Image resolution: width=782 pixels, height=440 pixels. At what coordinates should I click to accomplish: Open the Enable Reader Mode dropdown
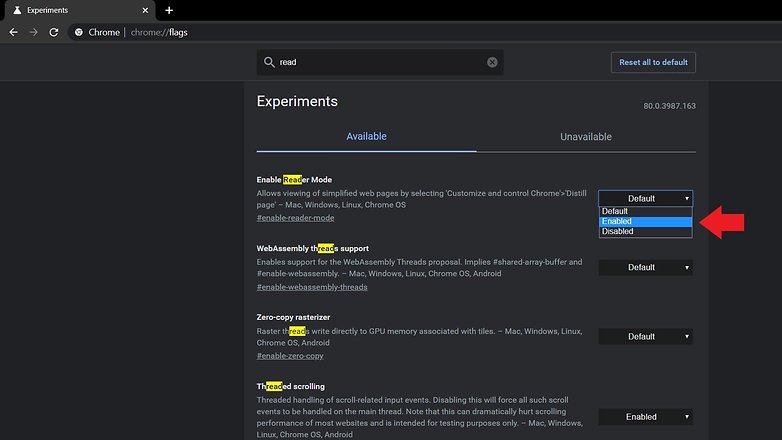coord(646,198)
